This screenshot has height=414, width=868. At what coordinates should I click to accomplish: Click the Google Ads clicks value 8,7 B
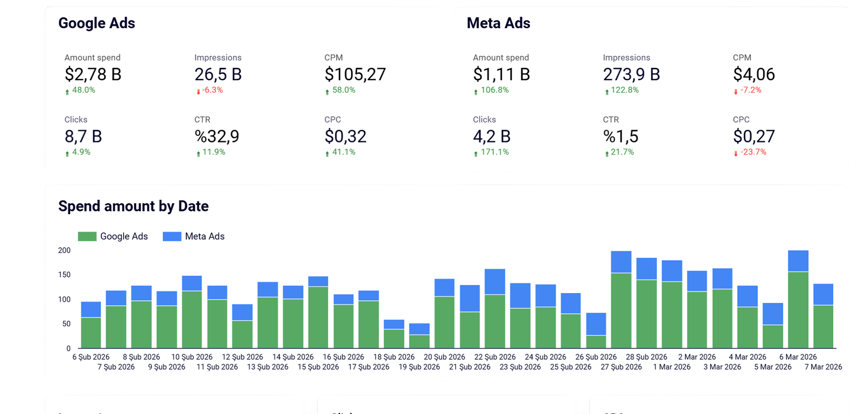point(83,137)
